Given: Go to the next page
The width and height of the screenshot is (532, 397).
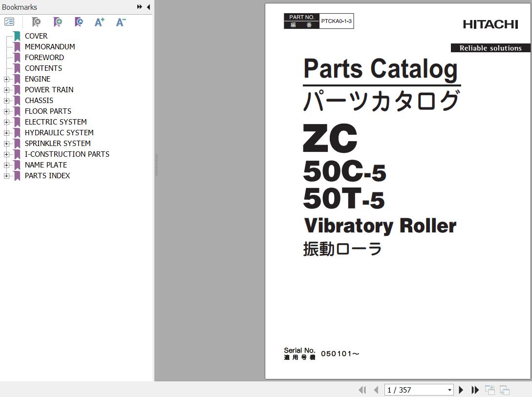Looking at the screenshot, I should point(461,390).
